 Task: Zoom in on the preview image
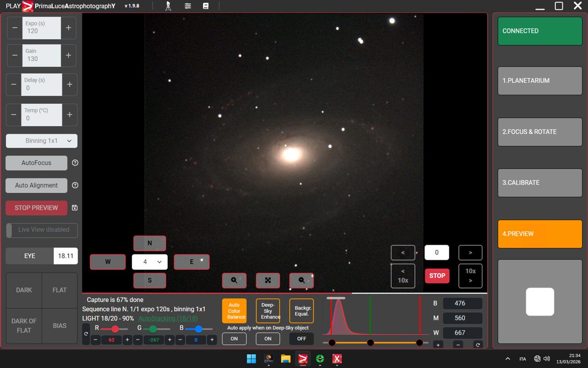[234, 280]
